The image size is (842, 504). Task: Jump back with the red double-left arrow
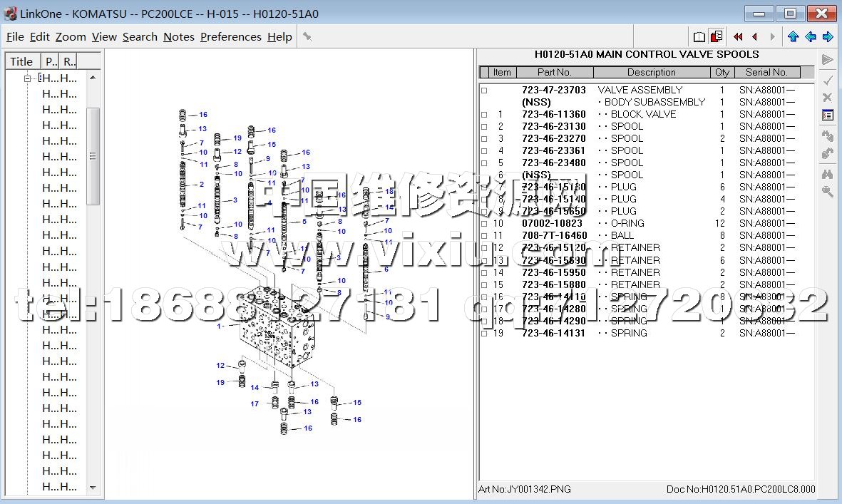pos(738,37)
